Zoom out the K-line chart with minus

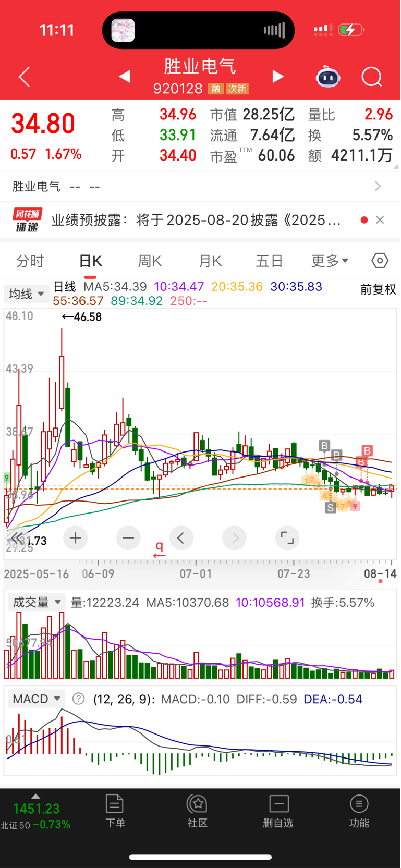pos(128,538)
